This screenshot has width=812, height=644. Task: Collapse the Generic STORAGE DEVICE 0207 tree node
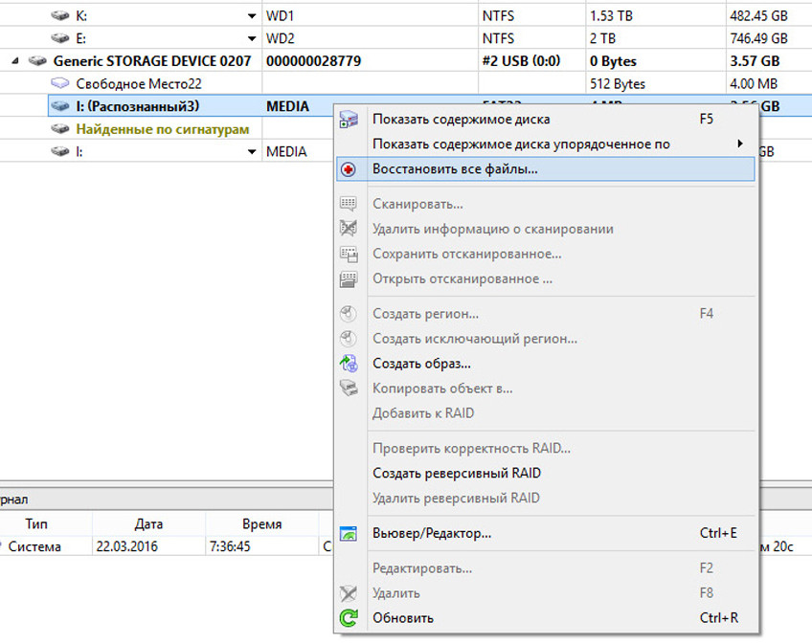point(15,61)
